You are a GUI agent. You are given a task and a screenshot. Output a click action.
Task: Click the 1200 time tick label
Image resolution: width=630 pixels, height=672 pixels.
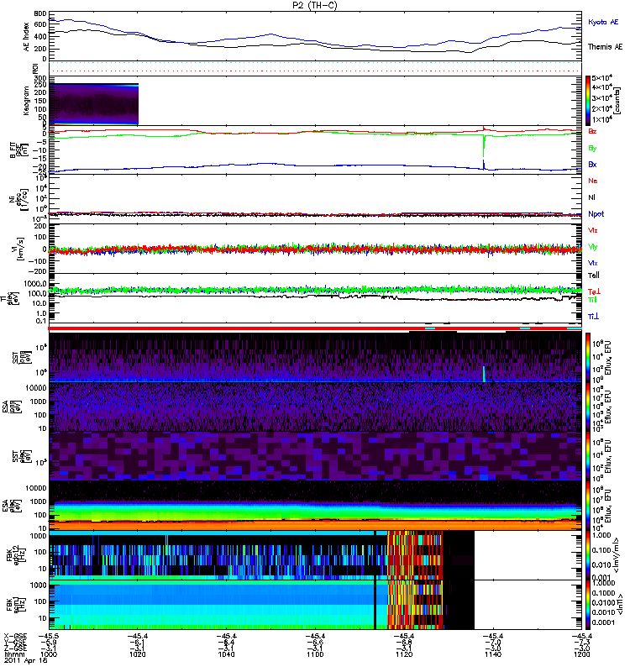click(581, 654)
